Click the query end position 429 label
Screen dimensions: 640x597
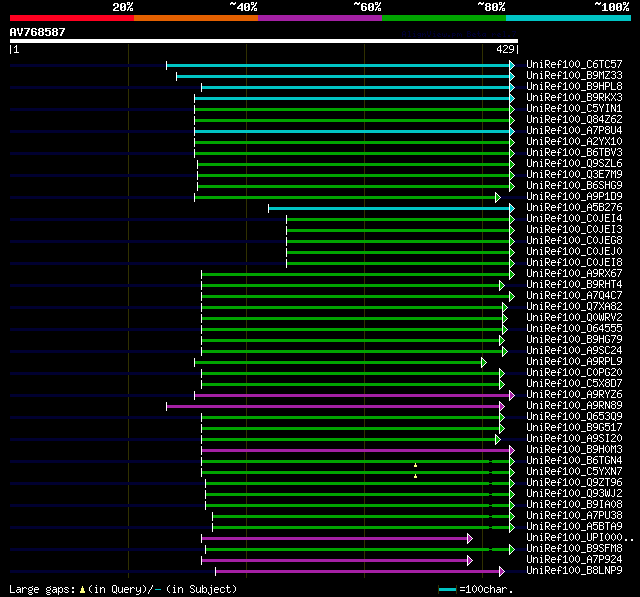[505, 49]
